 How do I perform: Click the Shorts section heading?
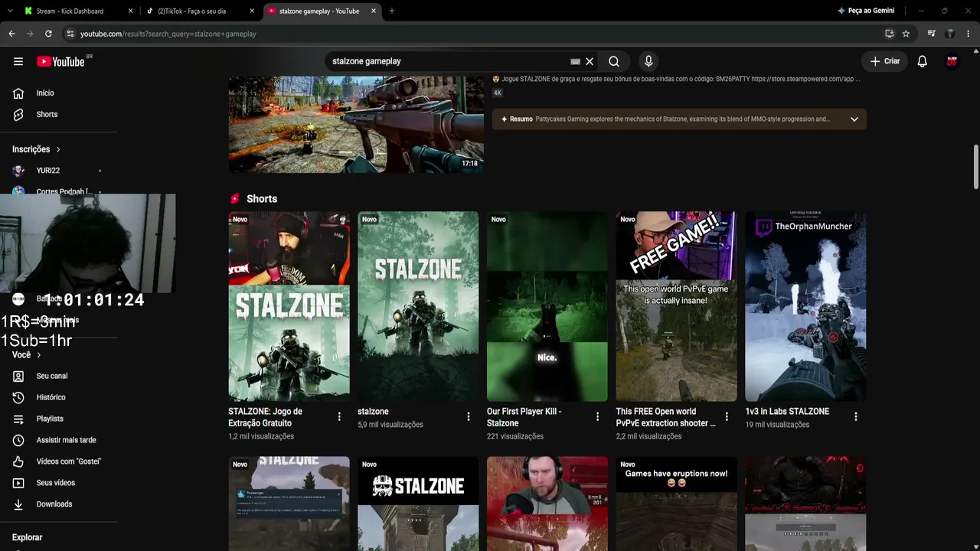[x=262, y=199]
